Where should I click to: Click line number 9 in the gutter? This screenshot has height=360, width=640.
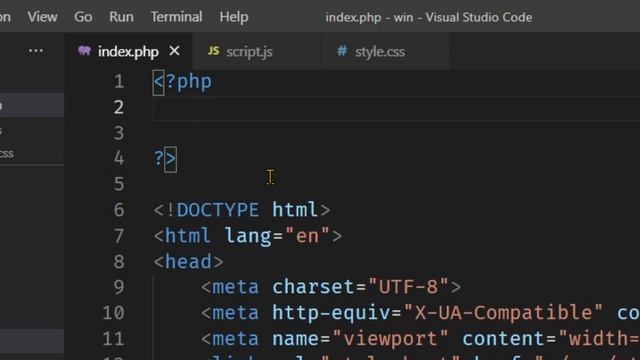pyautogui.click(x=119, y=287)
